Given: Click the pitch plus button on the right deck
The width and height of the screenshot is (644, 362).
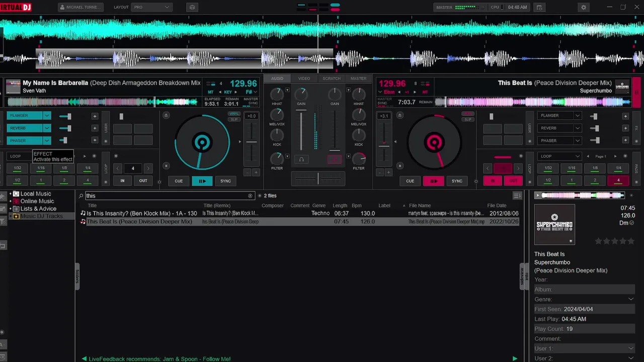Looking at the screenshot, I should coord(388,172).
